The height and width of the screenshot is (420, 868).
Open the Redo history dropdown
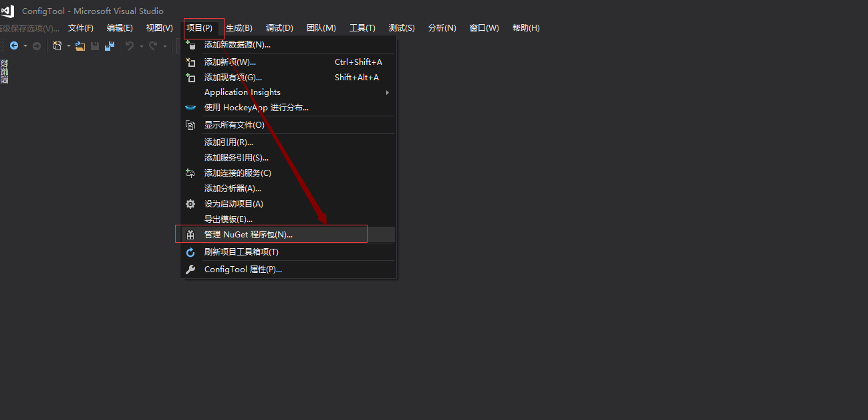tap(164, 46)
